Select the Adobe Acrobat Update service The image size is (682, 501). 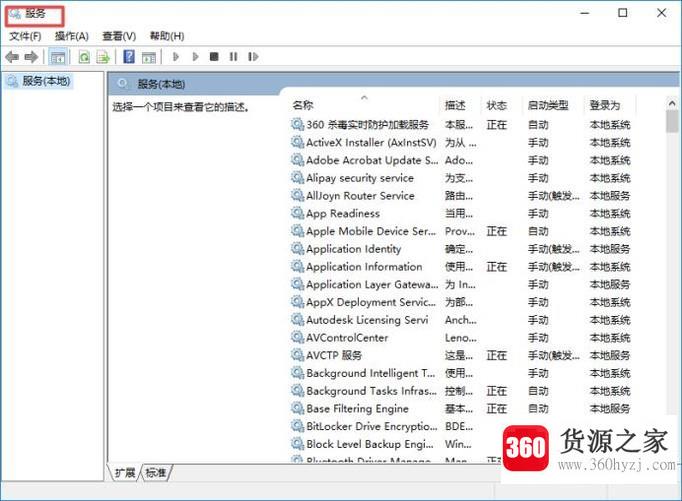(460, 160)
